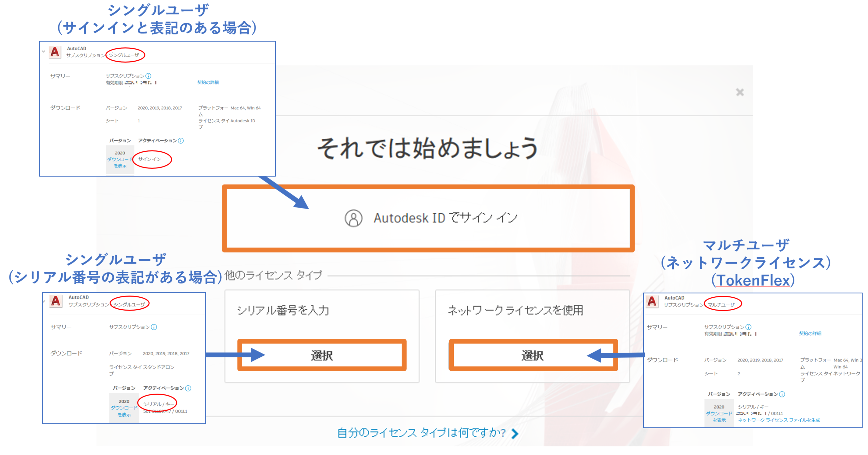Expand 自分のライセンス タイプは何ですか? with its arrow
868x455 pixels.
tap(514, 434)
